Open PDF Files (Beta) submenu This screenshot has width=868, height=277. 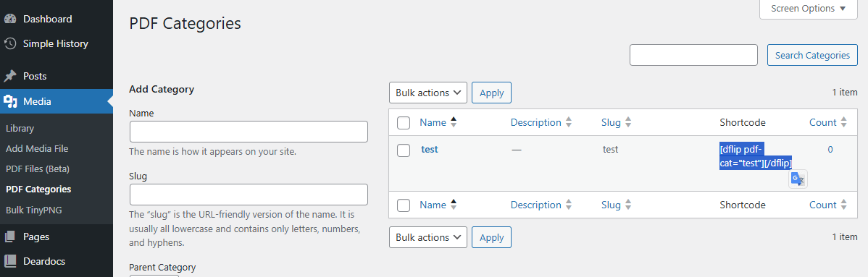[37, 169]
